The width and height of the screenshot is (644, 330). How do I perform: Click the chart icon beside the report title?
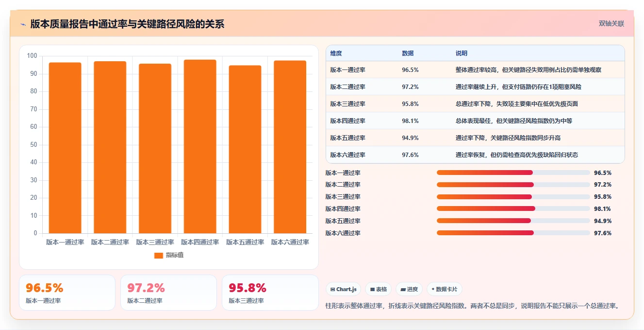pos(23,24)
